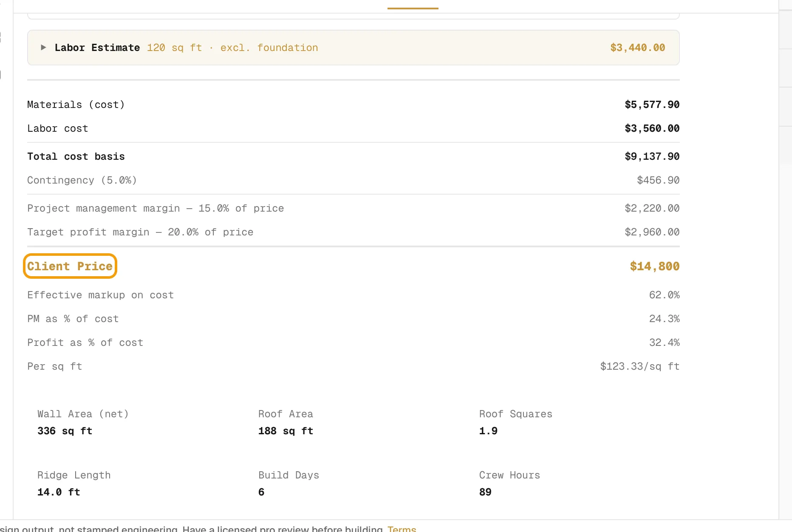
Task: Click the $123.33/sq ft value
Action: [x=640, y=366]
